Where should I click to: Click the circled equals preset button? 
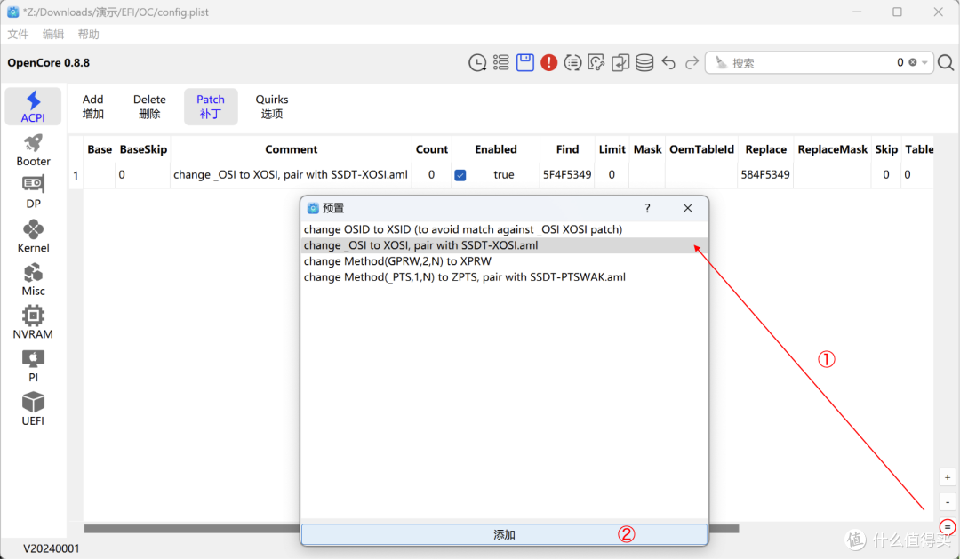[948, 527]
